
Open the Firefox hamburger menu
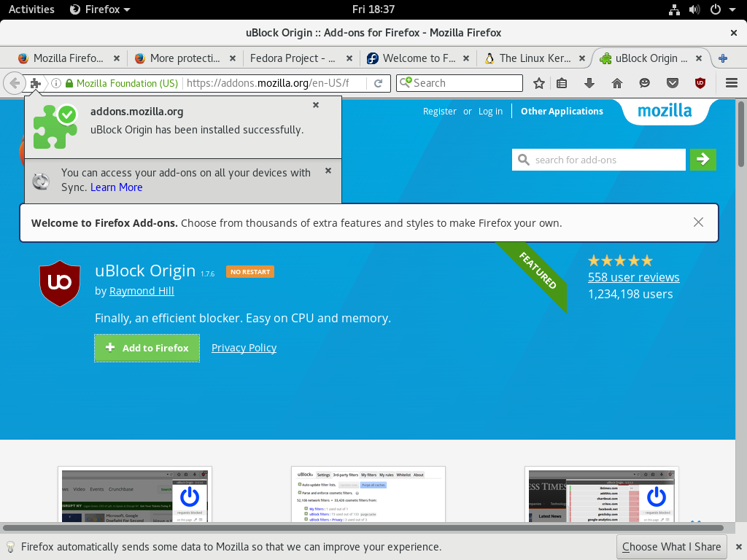tap(732, 83)
